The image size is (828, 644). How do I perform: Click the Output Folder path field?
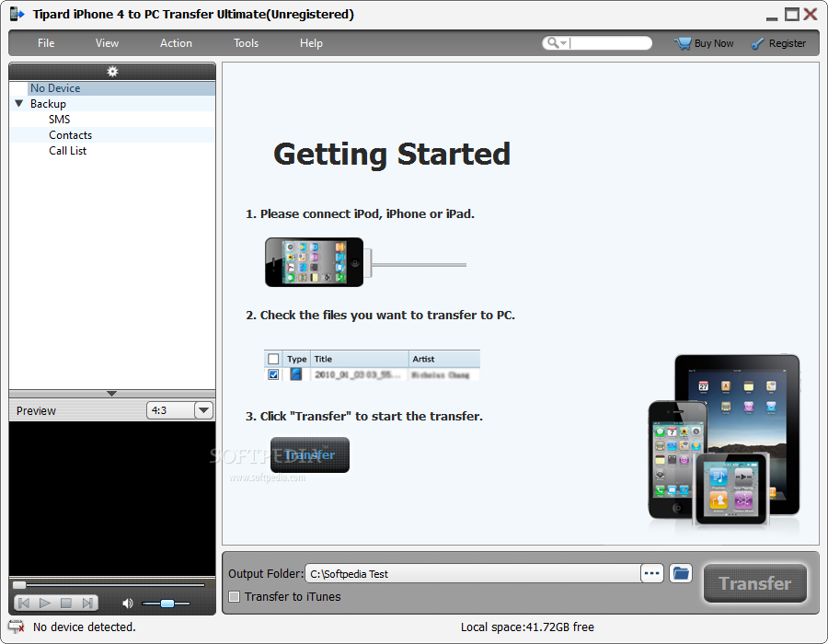pos(473,574)
